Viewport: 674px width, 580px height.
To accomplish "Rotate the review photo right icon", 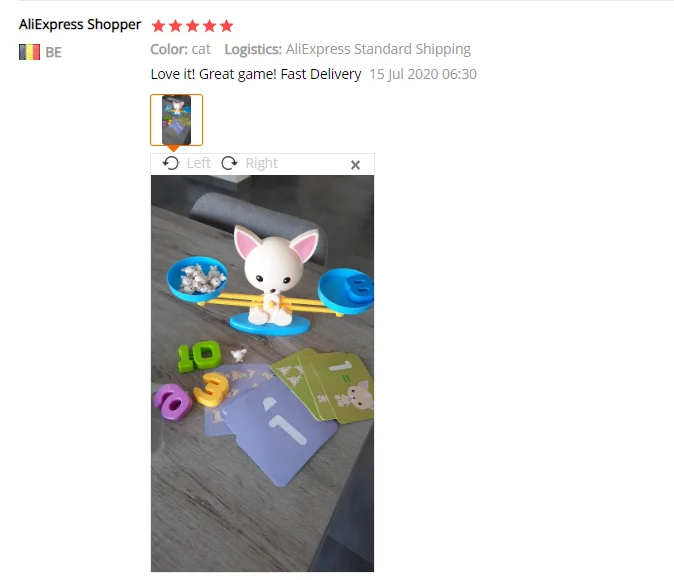I will [229, 163].
